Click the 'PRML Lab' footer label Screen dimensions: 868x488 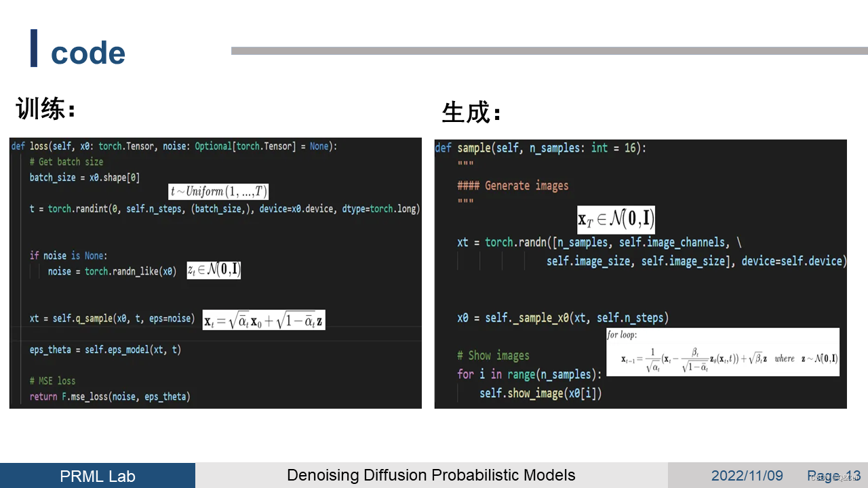pyautogui.click(x=98, y=476)
